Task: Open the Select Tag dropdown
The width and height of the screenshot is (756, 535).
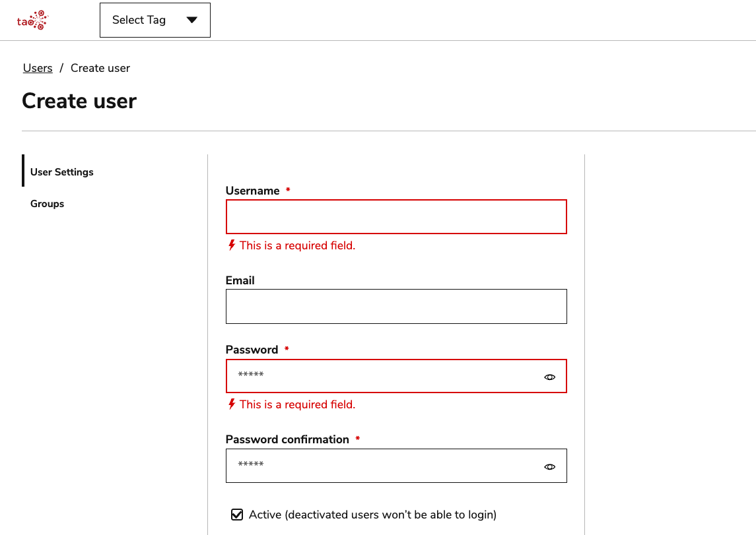Action: [155, 20]
